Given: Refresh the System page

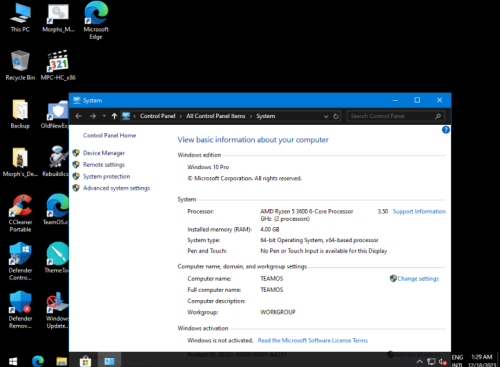Looking at the screenshot, I should point(336,116).
